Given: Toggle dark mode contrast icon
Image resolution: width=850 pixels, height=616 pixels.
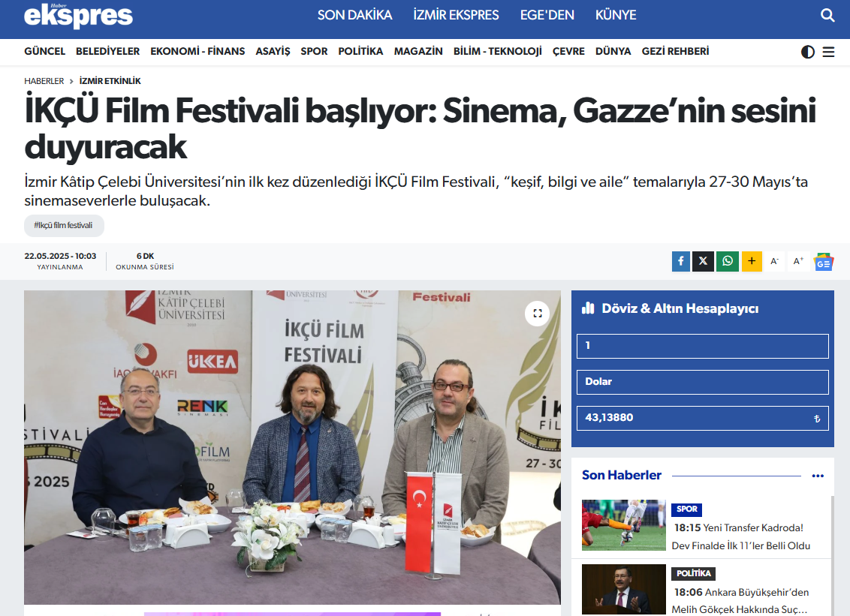Looking at the screenshot, I should click(x=808, y=52).
